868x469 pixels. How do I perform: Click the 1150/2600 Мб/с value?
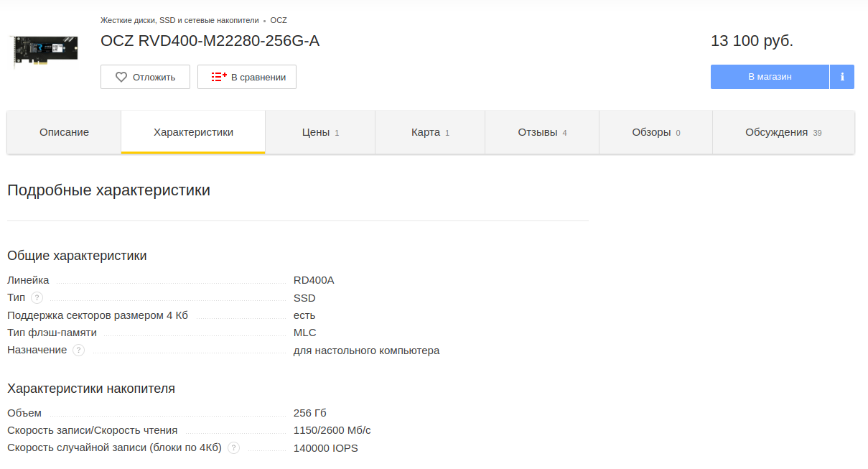tap(332, 430)
